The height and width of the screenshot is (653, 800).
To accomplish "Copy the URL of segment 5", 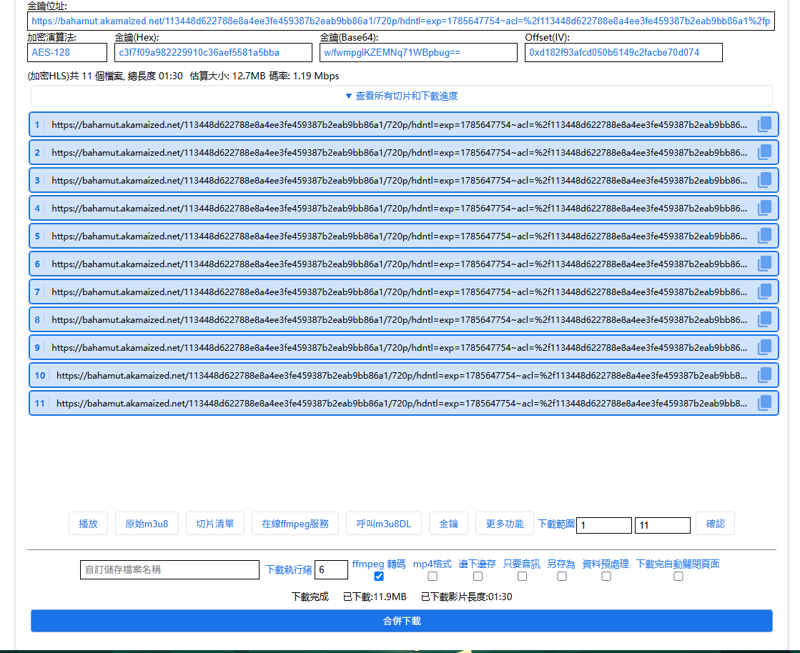I will tap(764, 236).
